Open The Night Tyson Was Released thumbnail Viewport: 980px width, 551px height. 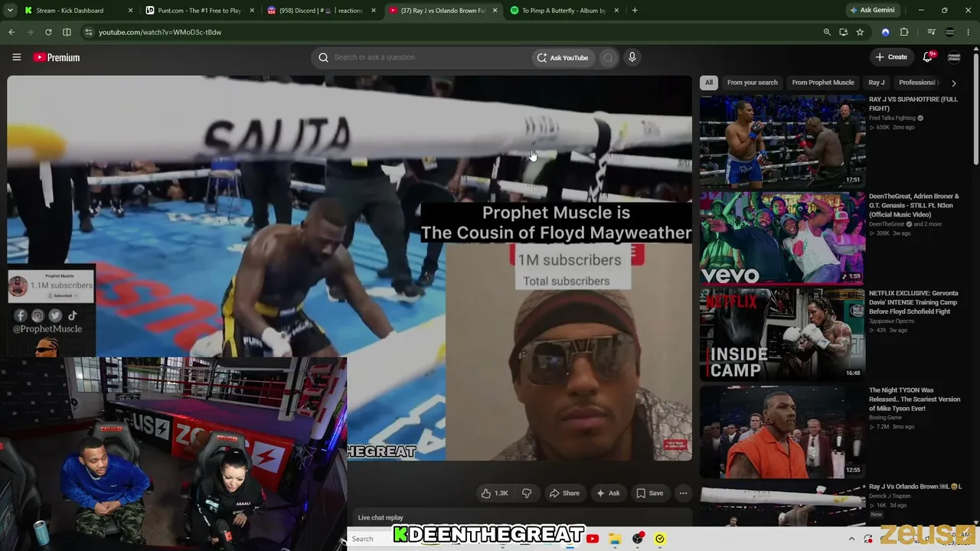pyautogui.click(x=782, y=432)
